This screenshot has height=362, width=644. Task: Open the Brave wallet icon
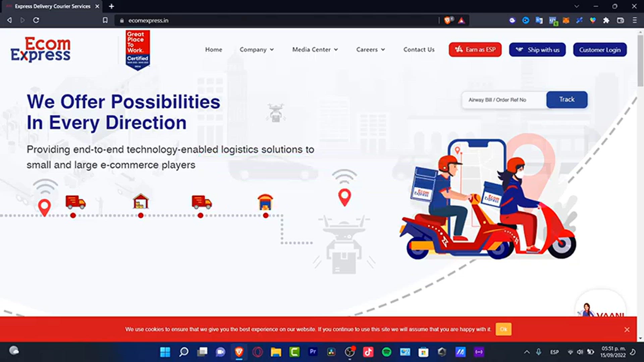(x=620, y=20)
